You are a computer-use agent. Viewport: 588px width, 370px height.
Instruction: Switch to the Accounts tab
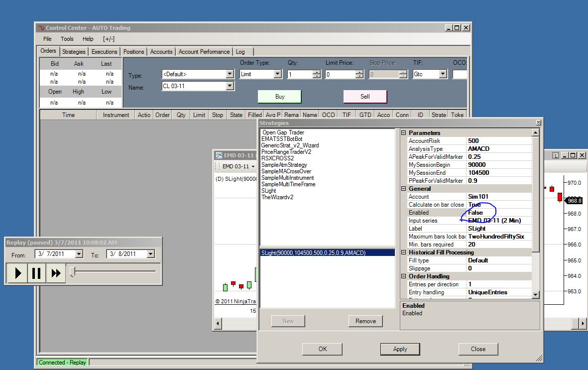(161, 52)
